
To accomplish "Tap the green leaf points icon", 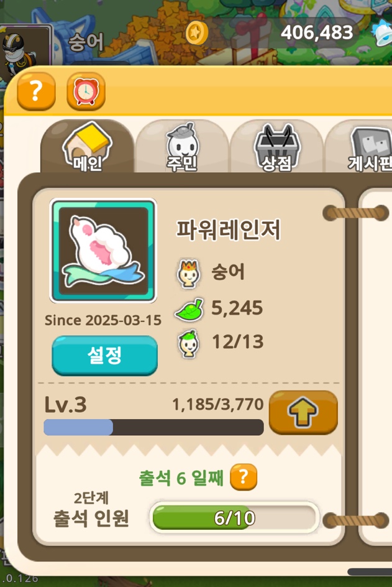I will [189, 310].
